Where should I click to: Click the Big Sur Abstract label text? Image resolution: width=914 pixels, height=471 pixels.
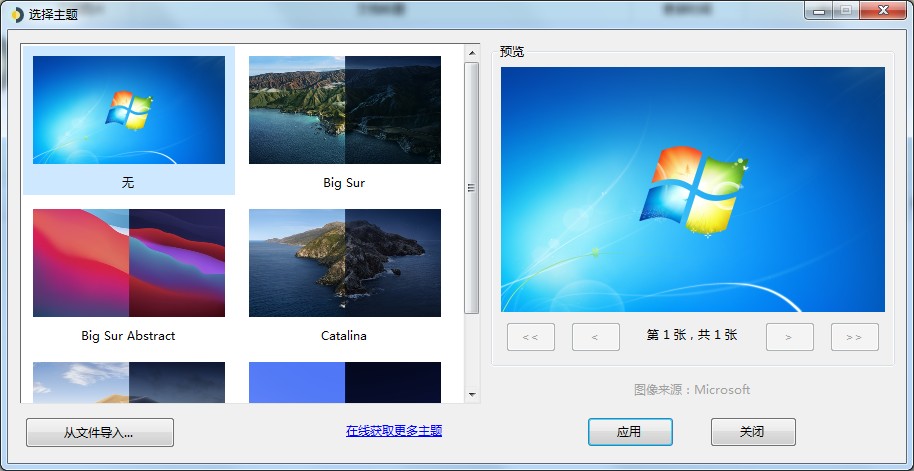click(128, 336)
